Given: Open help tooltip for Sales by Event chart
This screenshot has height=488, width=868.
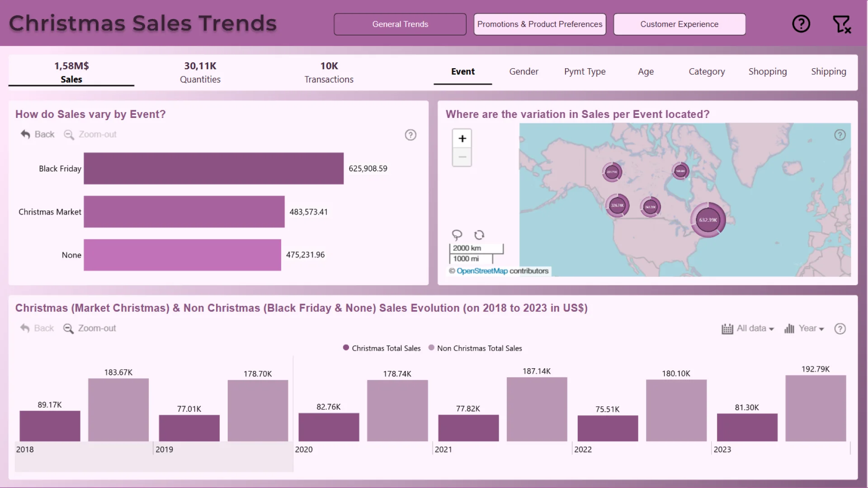Looking at the screenshot, I should (410, 135).
